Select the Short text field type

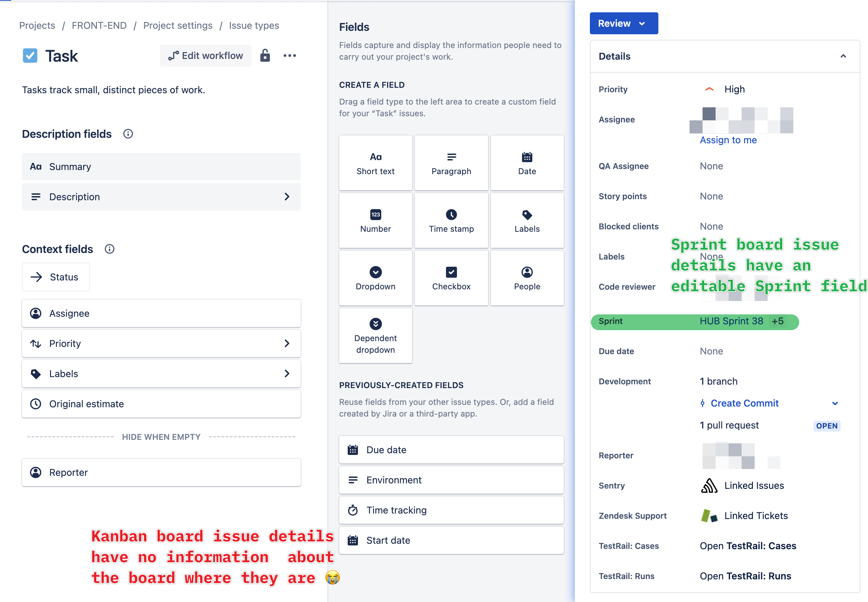pos(375,163)
